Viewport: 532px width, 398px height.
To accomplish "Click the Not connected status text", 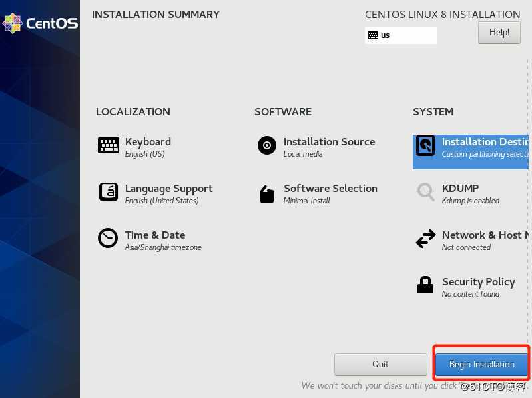I will coord(466,247).
